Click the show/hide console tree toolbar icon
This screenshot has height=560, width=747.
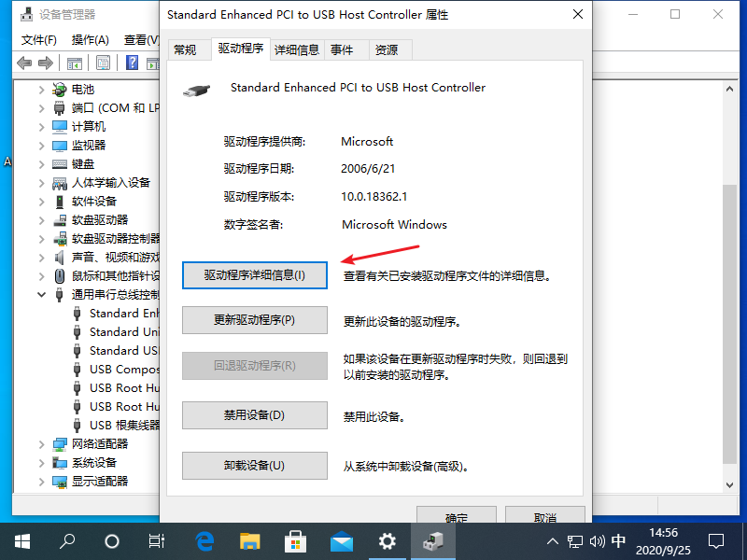[x=75, y=63]
